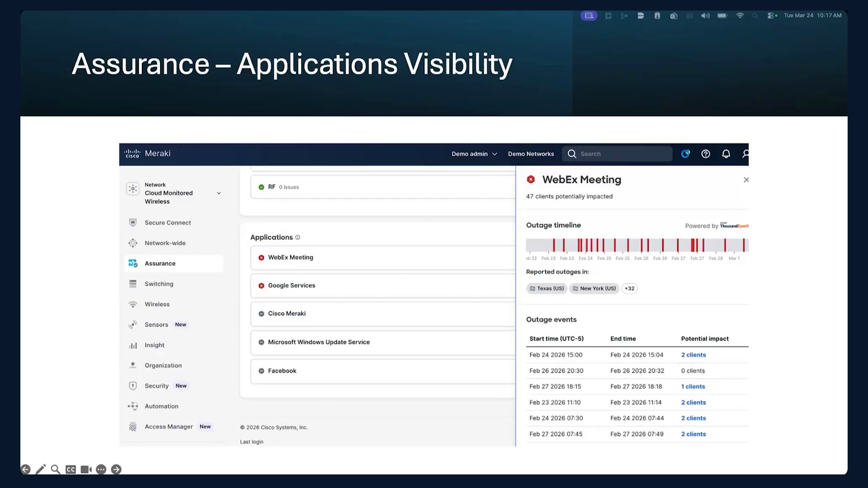The image size is (868, 488).
Task: Select the Google Services application row
Action: click(x=383, y=286)
